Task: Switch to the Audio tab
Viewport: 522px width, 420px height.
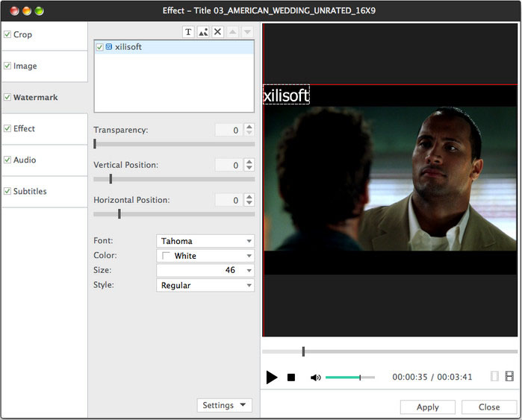Action: [45, 160]
